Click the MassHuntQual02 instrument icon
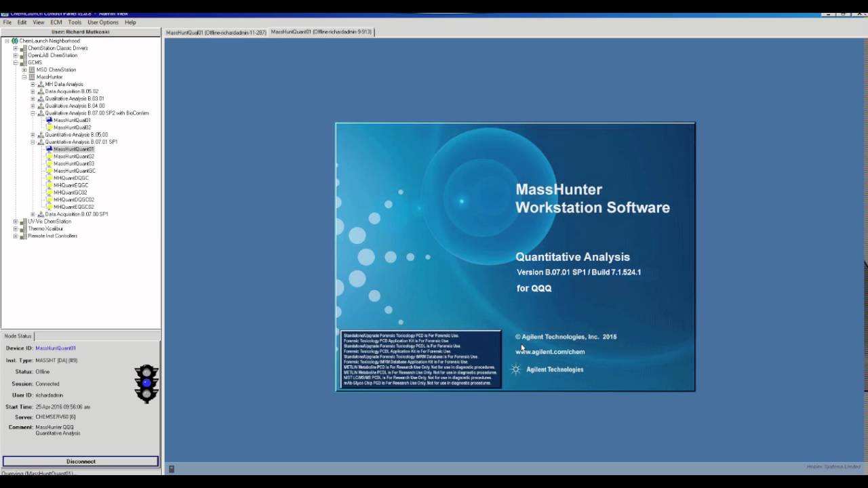The height and width of the screenshot is (488, 868). 49,127
